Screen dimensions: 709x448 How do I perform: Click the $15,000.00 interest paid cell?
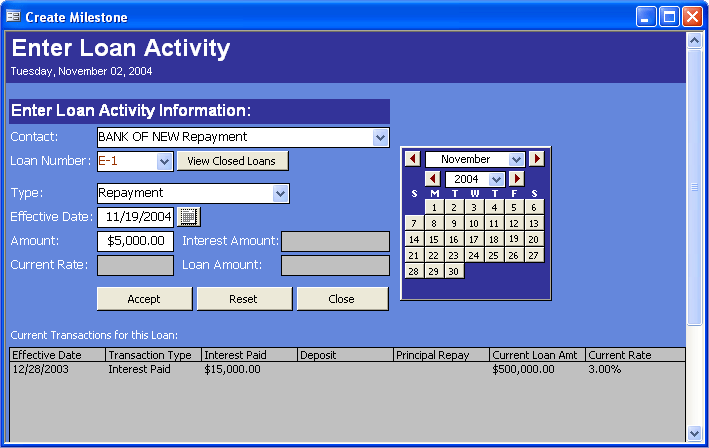tap(232, 369)
